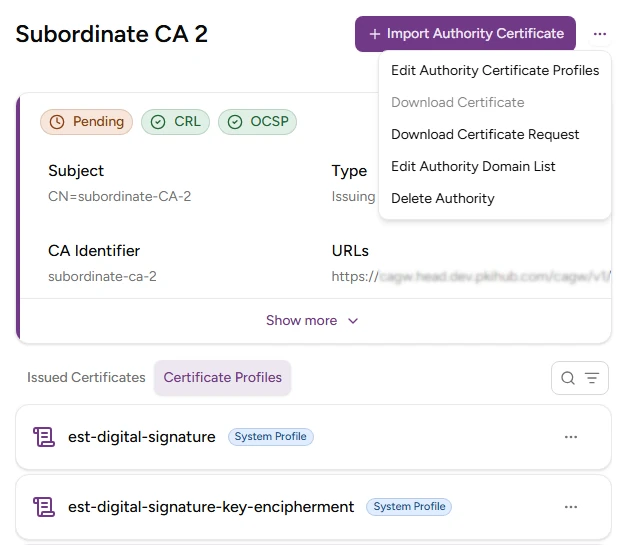Open more options for est-digital-signature
Image resolution: width=621 pixels, height=545 pixels.
(x=571, y=437)
